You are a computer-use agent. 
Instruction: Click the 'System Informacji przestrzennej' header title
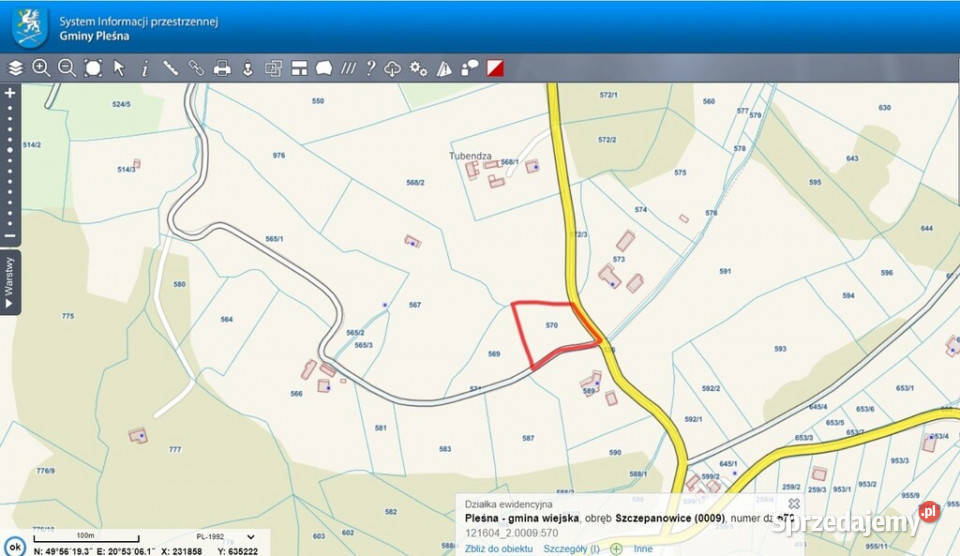coord(138,21)
